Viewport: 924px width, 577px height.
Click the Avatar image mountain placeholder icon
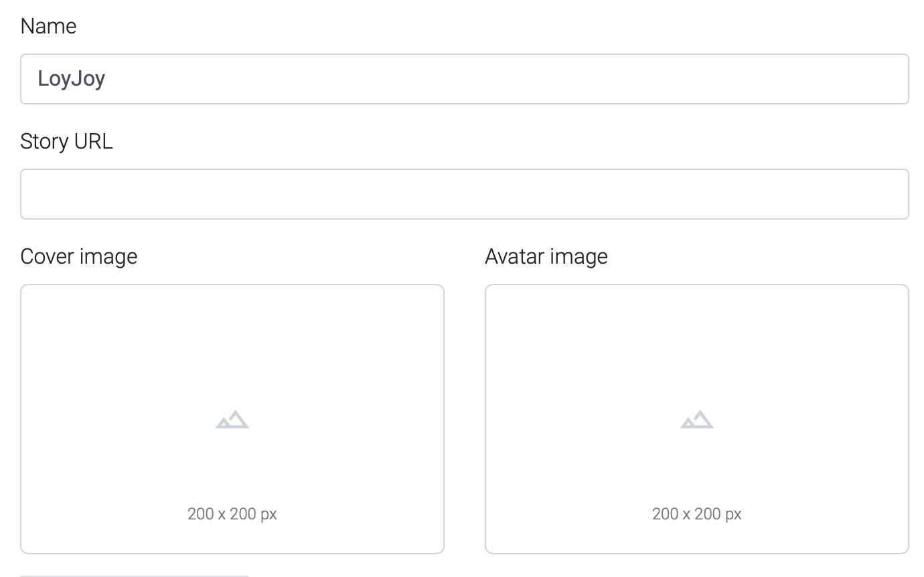pyautogui.click(x=696, y=419)
